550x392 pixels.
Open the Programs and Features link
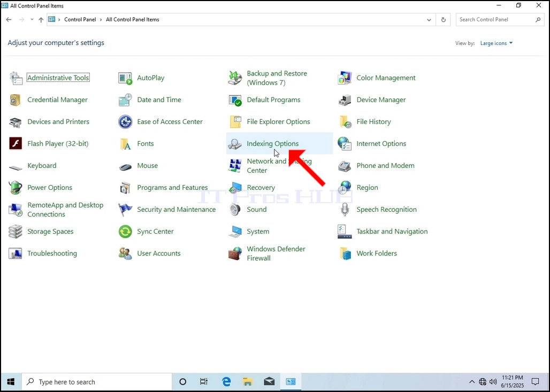(172, 188)
